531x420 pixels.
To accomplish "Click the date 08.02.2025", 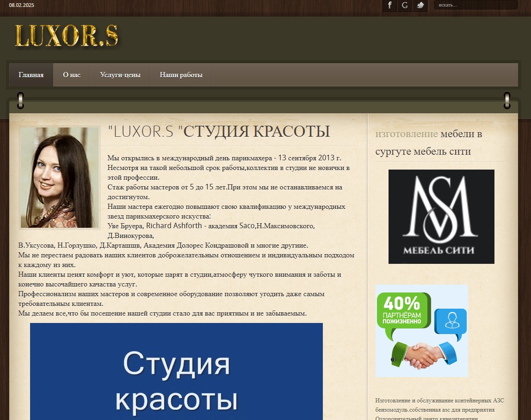I will tap(22, 5).
